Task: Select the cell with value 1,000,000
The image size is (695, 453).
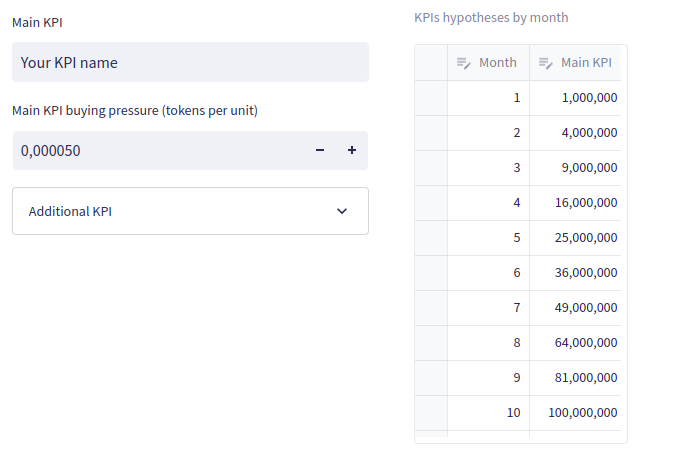Action: click(575, 98)
